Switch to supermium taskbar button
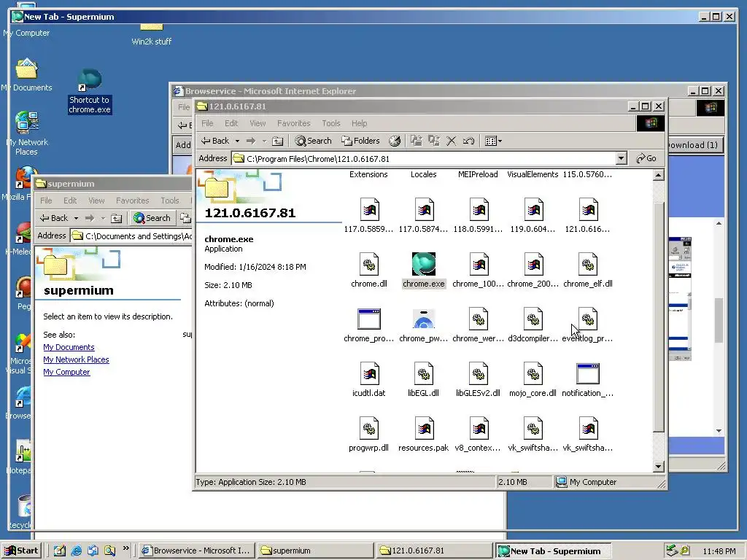 point(315,551)
